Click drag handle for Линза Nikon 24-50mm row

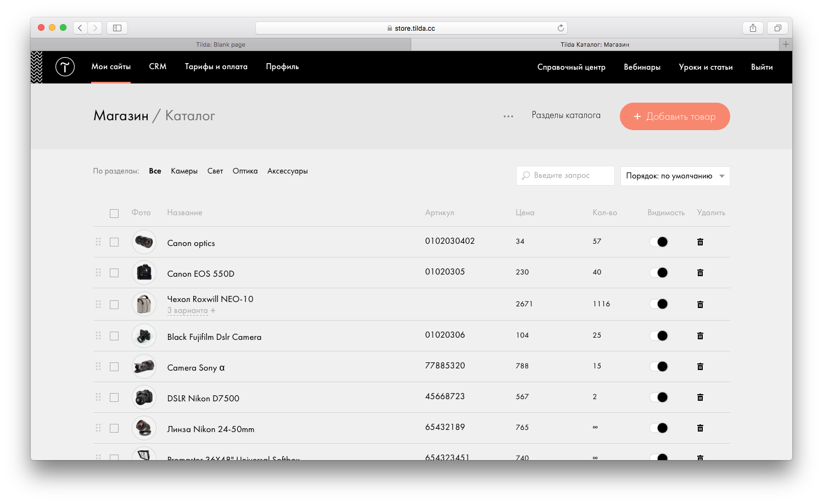98,428
